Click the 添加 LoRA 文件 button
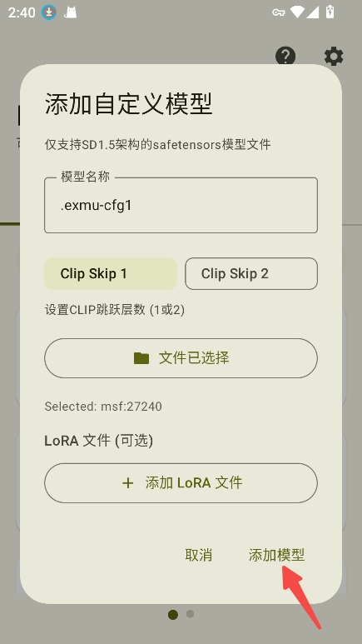 pyautogui.click(x=181, y=483)
